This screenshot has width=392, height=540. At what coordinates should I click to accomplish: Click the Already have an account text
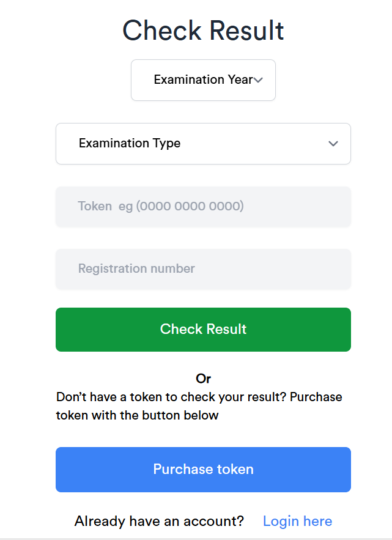coord(159,520)
